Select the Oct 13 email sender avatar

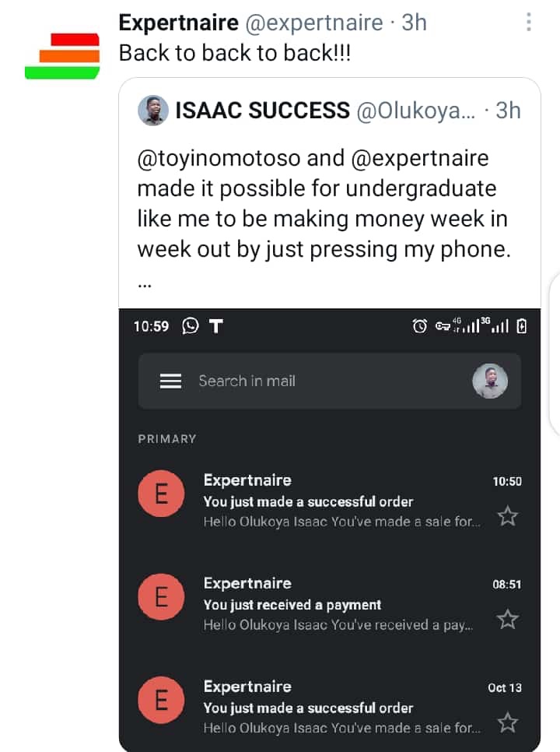click(161, 701)
